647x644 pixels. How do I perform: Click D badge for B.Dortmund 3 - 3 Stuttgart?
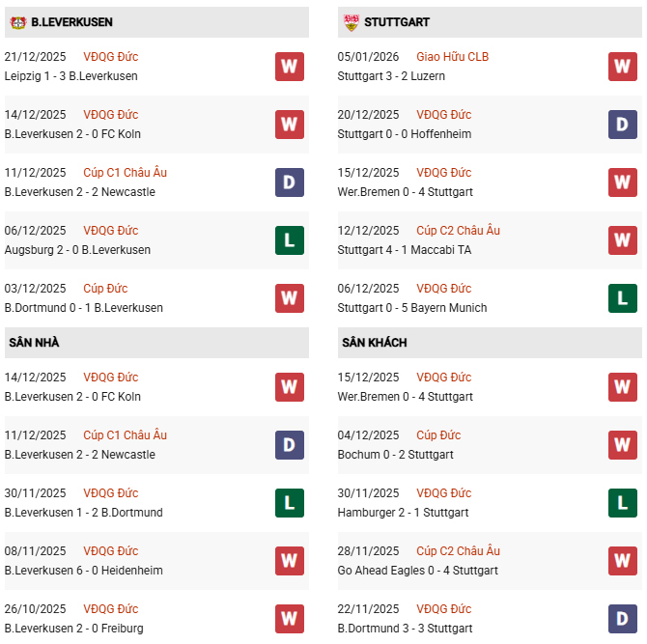coord(623,619)
